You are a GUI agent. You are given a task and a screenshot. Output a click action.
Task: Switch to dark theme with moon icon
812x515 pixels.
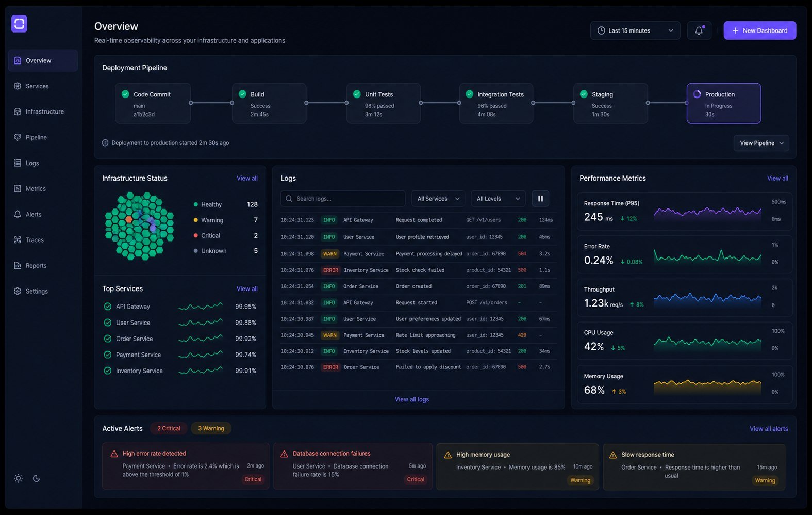click(37, 478)
